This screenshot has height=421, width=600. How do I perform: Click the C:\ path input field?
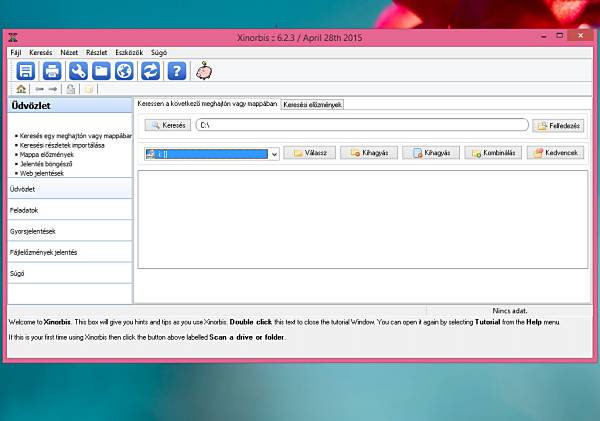point(362,125)
